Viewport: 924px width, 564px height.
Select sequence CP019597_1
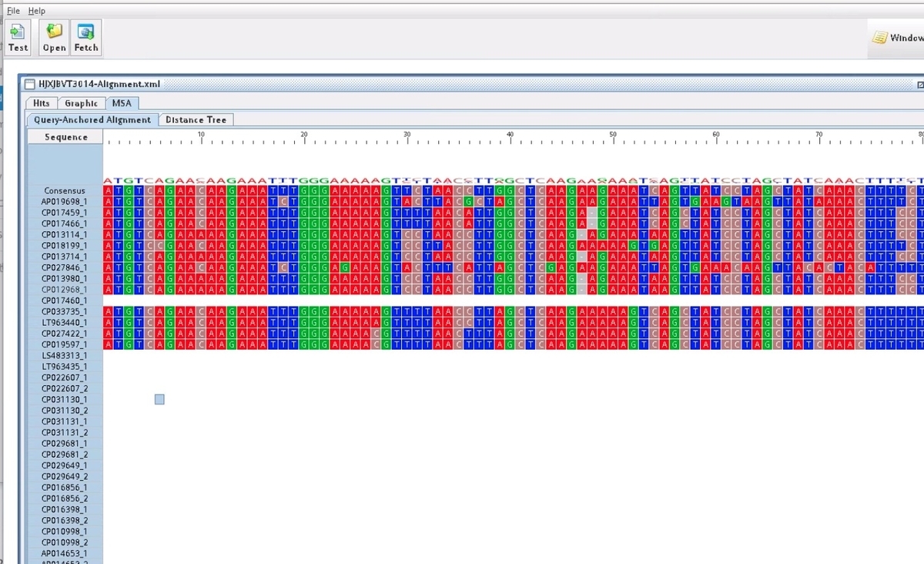click(65, 344)
